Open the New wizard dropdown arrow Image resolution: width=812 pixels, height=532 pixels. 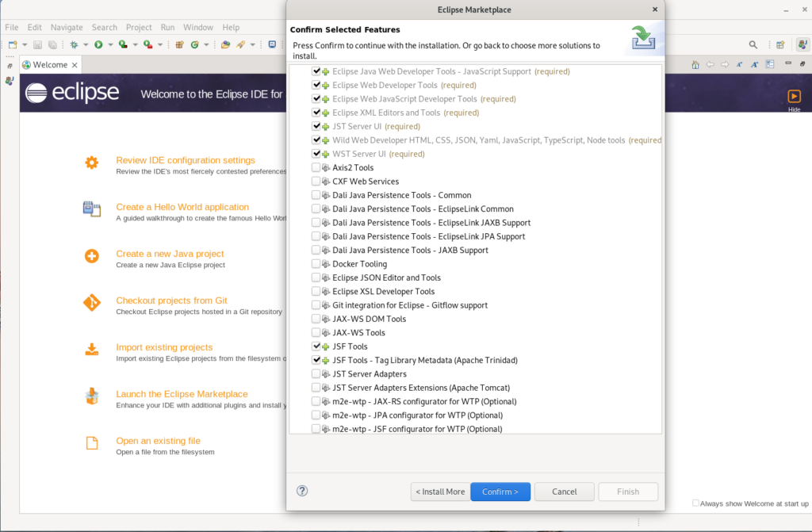(25, 45)
